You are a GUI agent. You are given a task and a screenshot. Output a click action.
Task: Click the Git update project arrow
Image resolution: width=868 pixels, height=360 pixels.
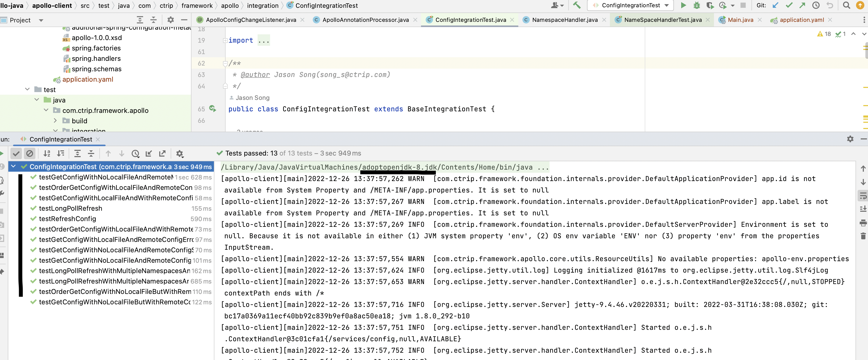[775, 5]
